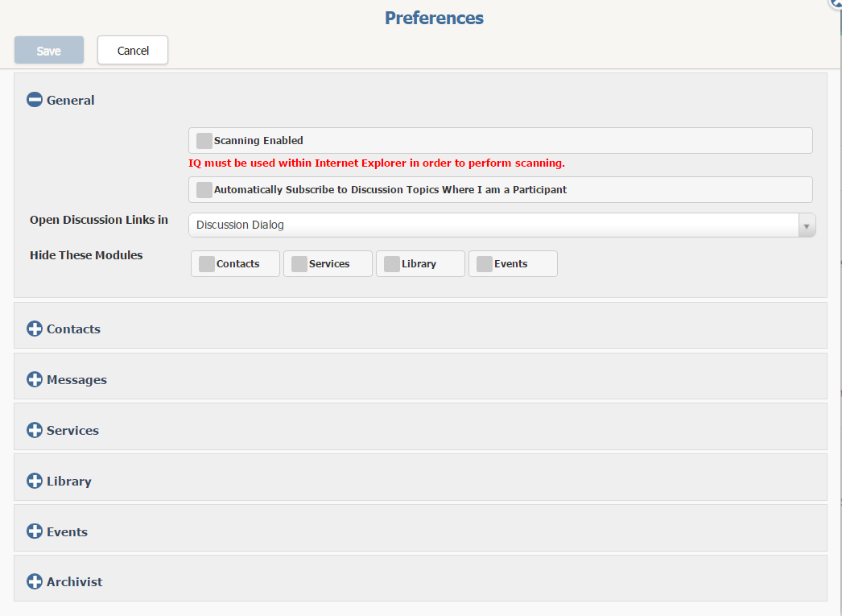This screenshot has width=842, height=616.
Task: Expand Services section plus icon
Action: click(35, 430)
